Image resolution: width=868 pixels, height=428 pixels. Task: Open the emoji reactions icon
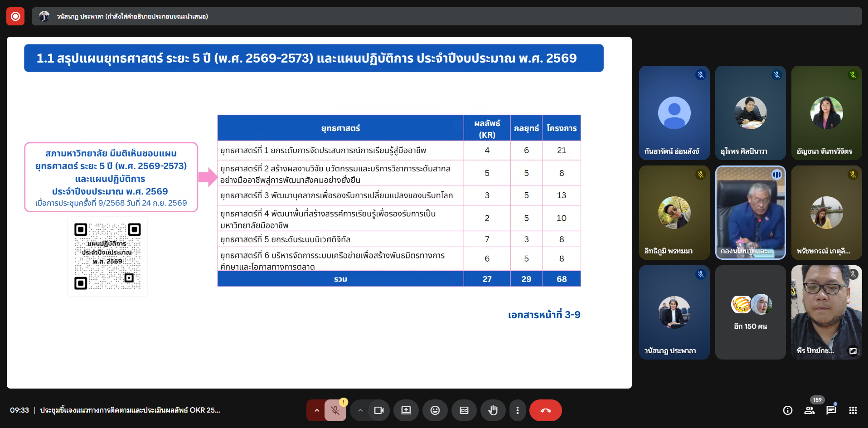coord(435,410)
